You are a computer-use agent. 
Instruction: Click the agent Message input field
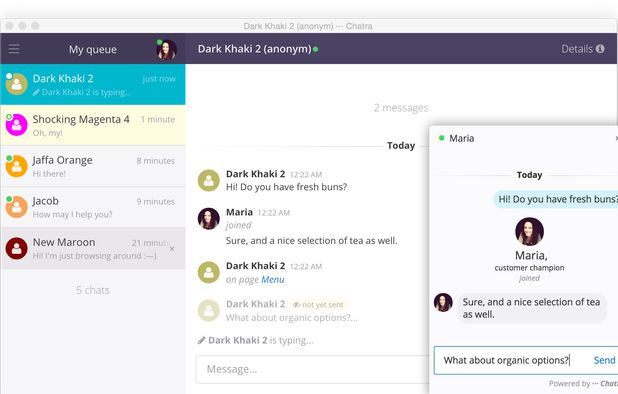(x=312, y=369)
